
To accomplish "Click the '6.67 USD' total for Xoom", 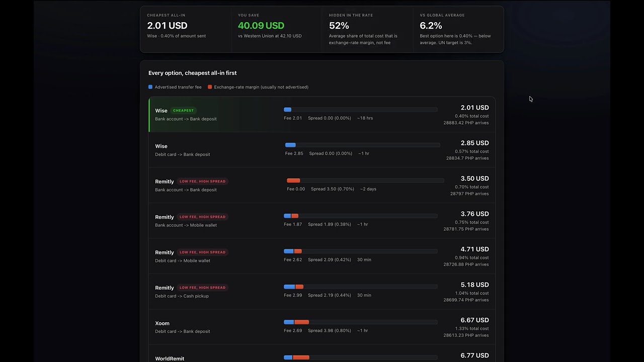I will (x=475, y=320).
